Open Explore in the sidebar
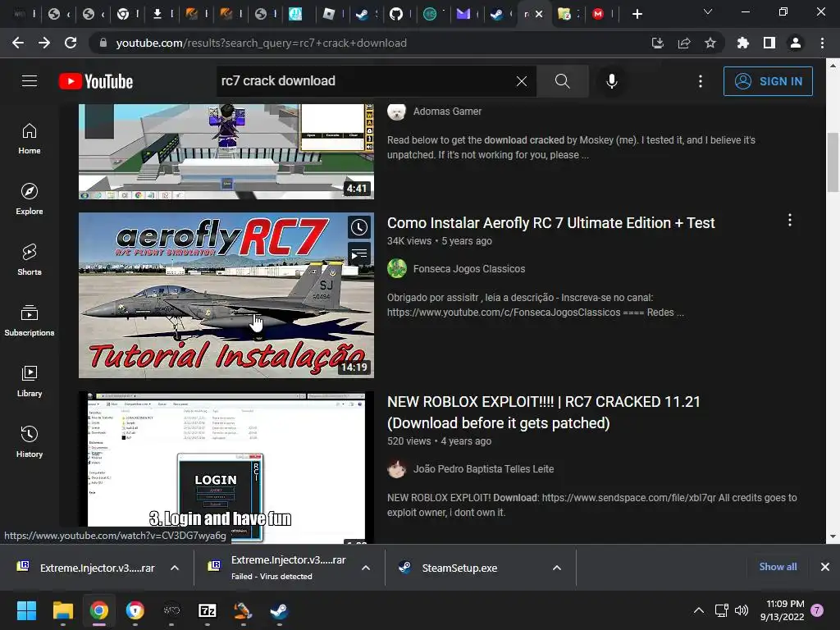 point(30,199)
